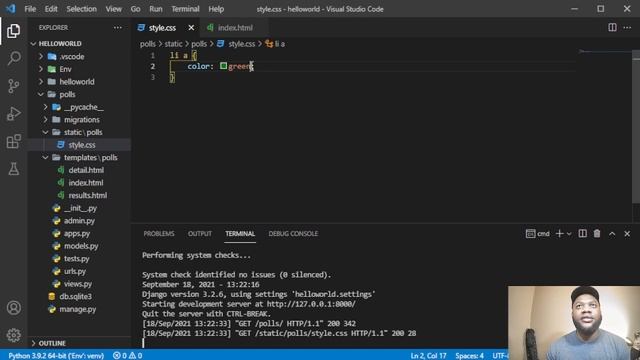Viewport: 640px width, 360px height.
Task: Open admin.py in explorer
Action: [x=80, y=221]
